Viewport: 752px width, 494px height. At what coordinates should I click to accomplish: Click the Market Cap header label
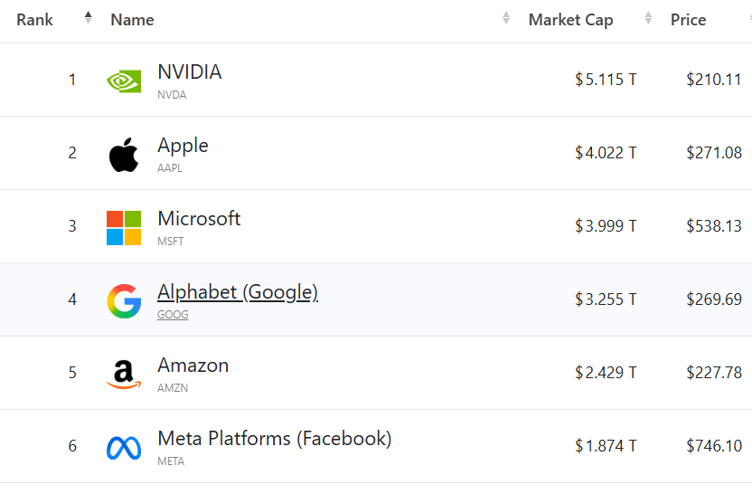click(x=570, y=20)
